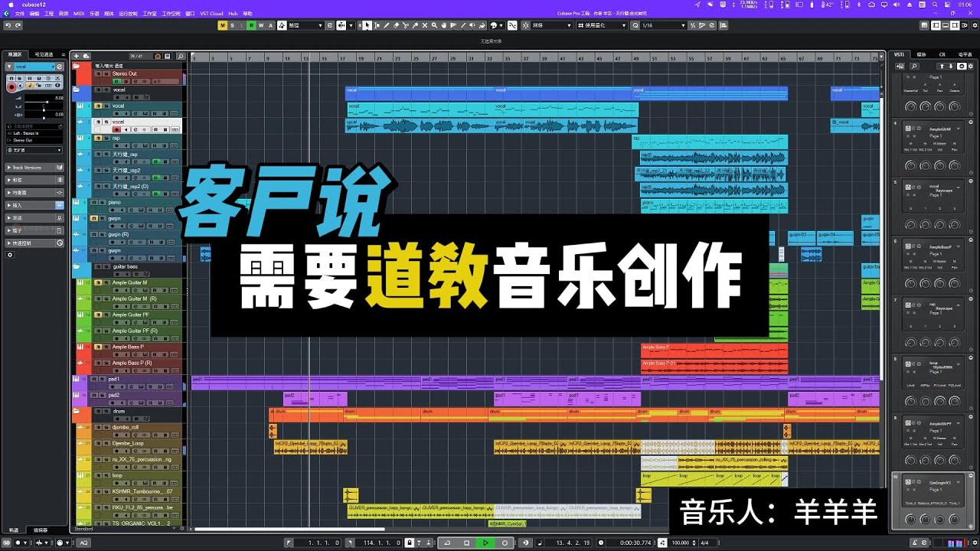Select the Draw pencil tool
Viewport: 980px width, 551px height.
coord(387,25)
